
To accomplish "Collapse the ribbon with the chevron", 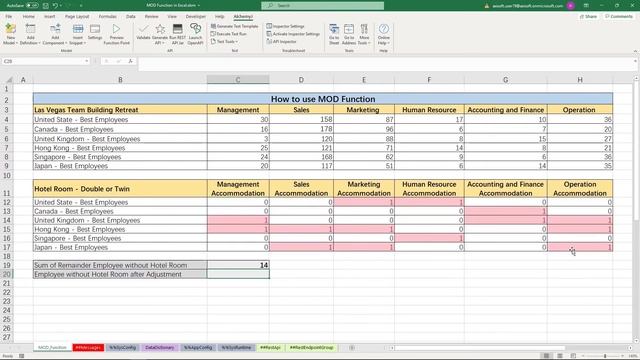I will click(635, 51).
